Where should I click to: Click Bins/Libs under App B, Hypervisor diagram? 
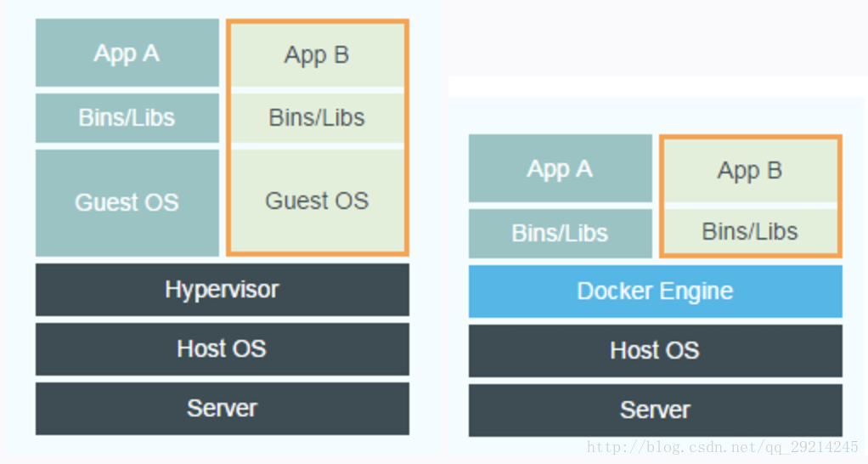(317, 118)
